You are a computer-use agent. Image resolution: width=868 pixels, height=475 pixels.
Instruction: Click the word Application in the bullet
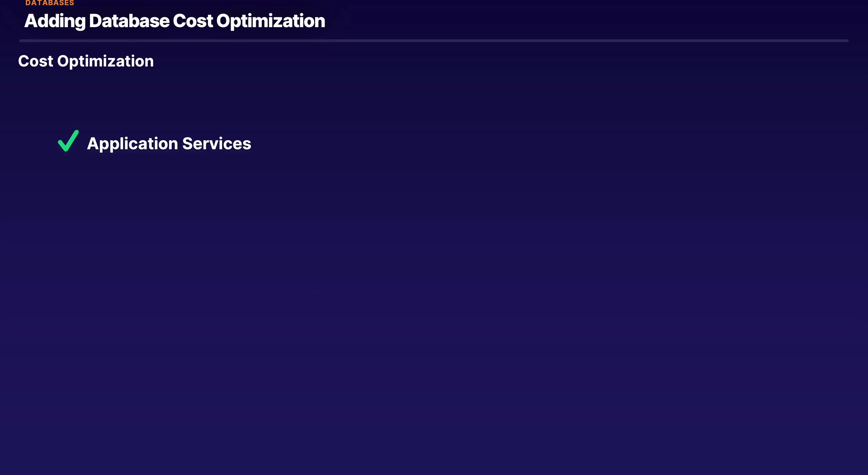coord(132,143)
